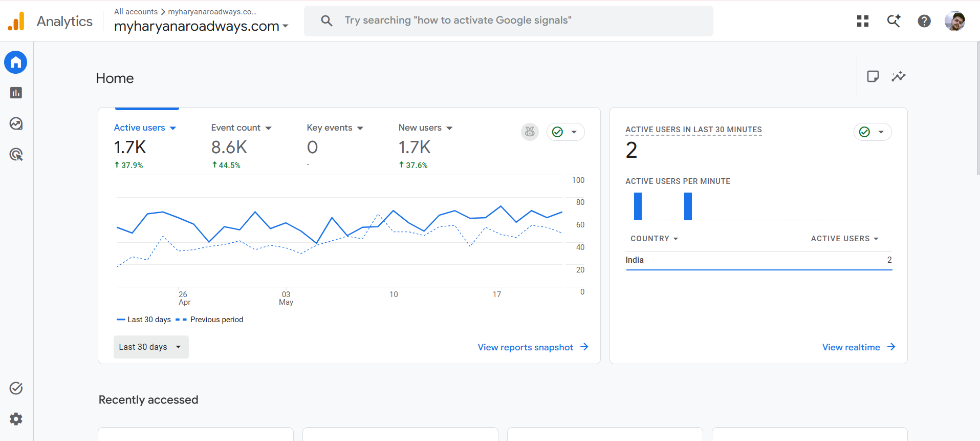Open the Explore icon in sidebar
Screen dimensions: 980x441
(16, 123)
